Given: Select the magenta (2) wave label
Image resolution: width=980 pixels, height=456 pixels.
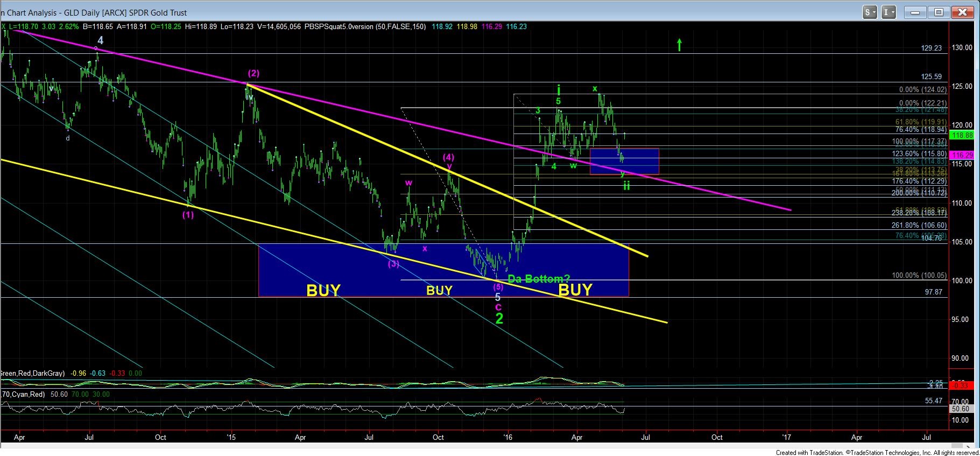Looking at the screenshot, I should click(253, 73).
